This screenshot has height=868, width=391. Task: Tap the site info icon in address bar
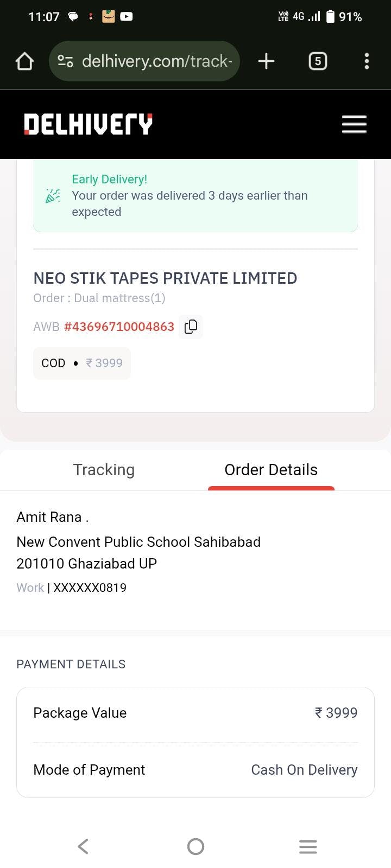(66, 61)
